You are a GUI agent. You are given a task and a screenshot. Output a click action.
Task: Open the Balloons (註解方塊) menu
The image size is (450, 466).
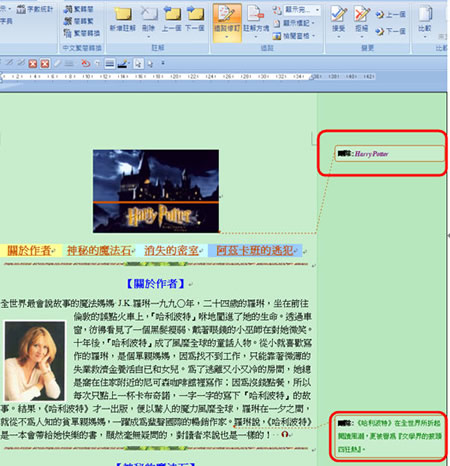point(256,21)
